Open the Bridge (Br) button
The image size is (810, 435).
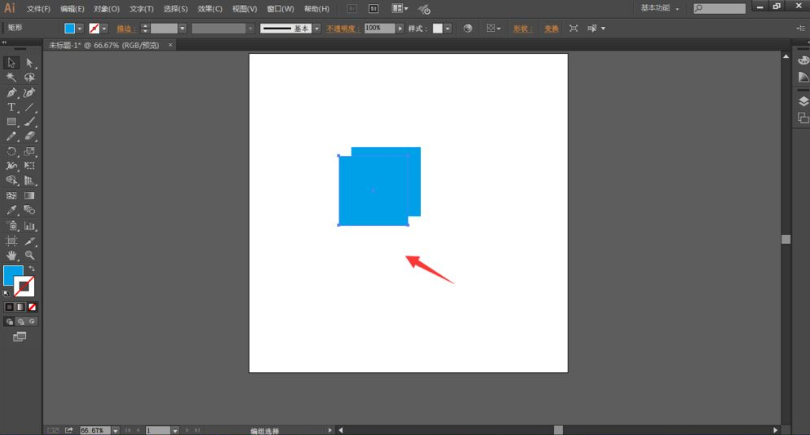click(351, 8)
